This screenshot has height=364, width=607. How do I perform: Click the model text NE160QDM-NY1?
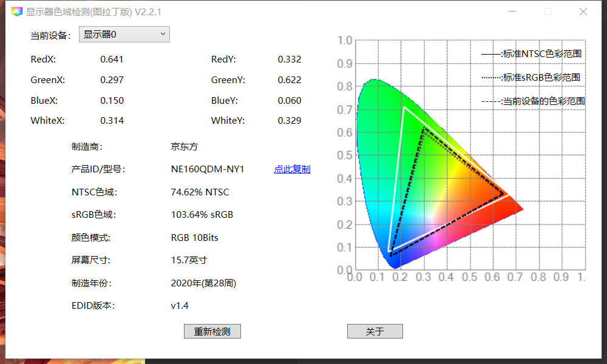point(208,169)
